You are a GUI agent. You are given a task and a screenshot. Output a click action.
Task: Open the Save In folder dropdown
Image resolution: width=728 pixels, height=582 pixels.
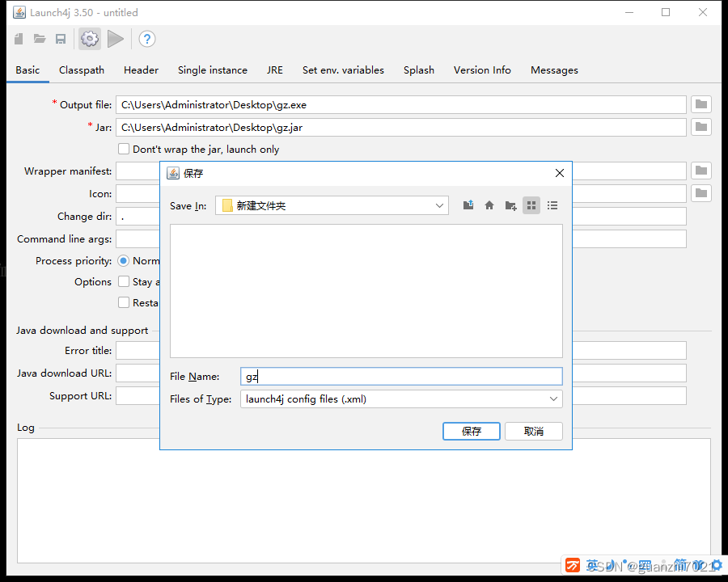point(439,205)
